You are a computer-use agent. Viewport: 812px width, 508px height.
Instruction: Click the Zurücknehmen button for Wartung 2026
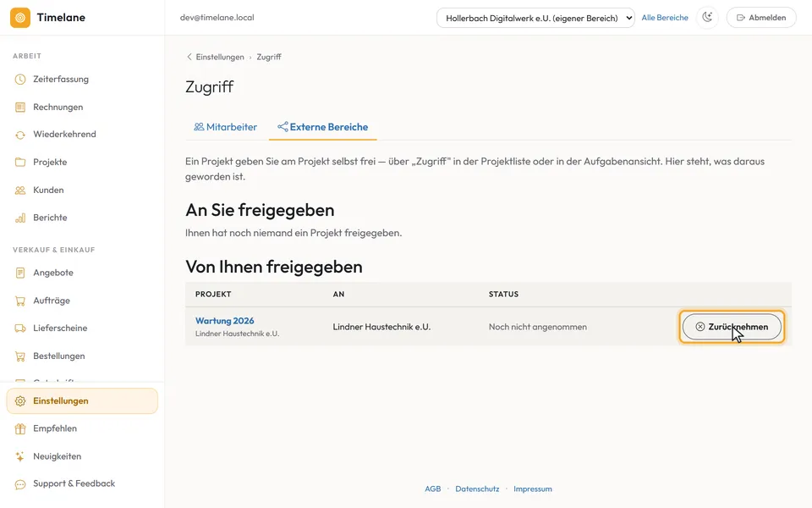732,327
